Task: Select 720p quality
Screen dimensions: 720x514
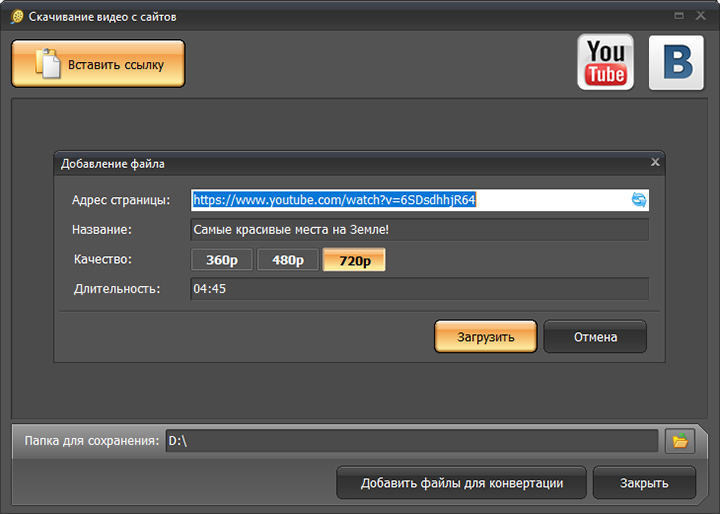Action: [354, 260]
